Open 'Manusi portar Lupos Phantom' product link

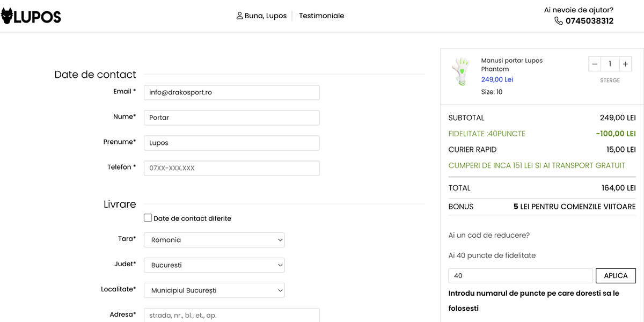point(511,64)
